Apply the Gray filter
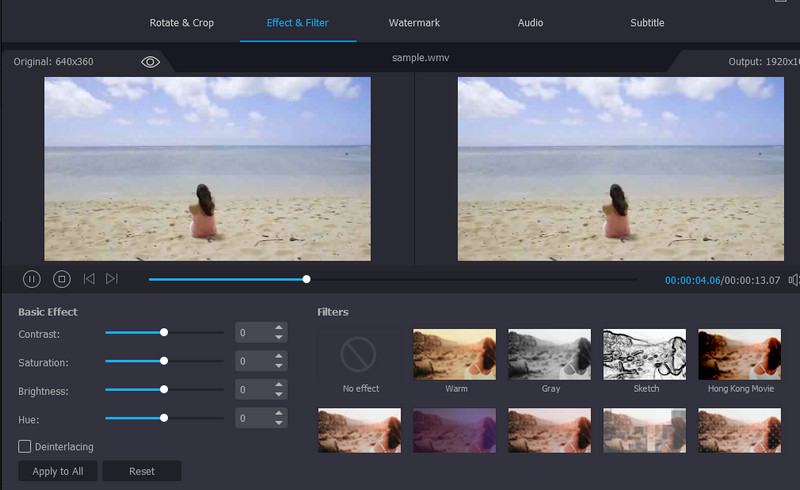The height and width of the screenshot is (490, 800). point(550,354)
